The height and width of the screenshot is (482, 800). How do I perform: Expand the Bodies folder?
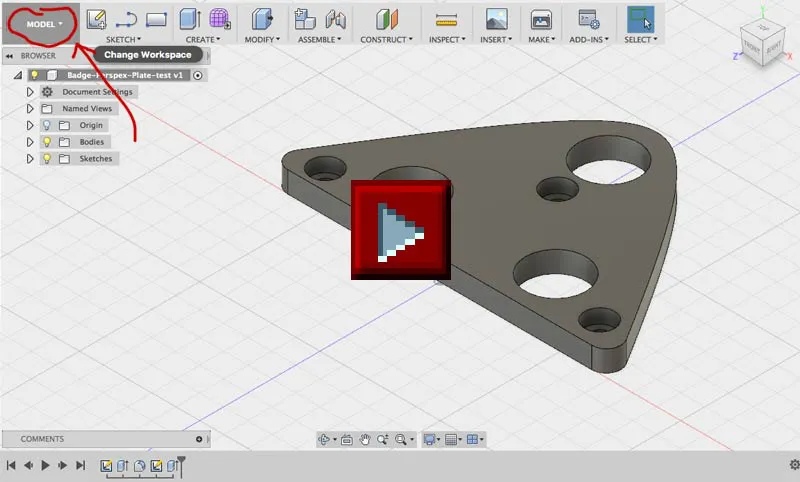30,142
